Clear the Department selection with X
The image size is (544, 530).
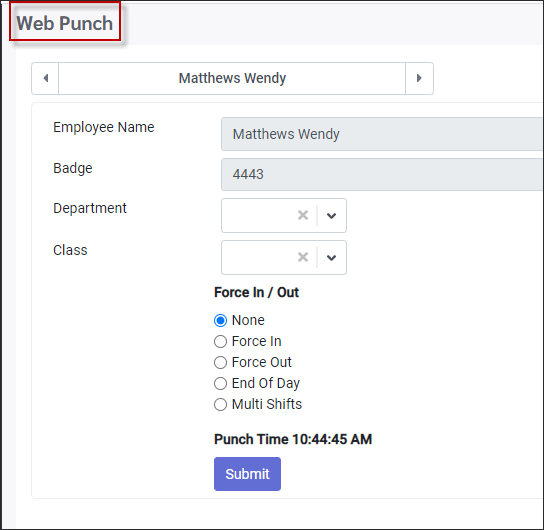(303, 215)
